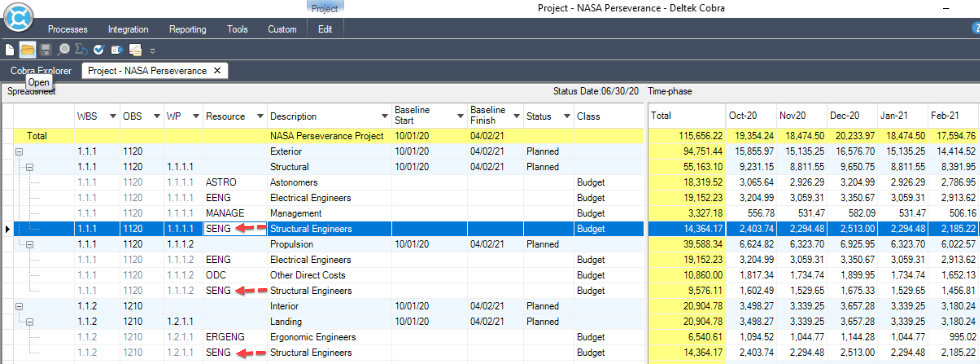This screenshot has width=980, height=364.
Task: Collapse the Landing 1.2.1.1 work package node
Action: click(30, 322)
